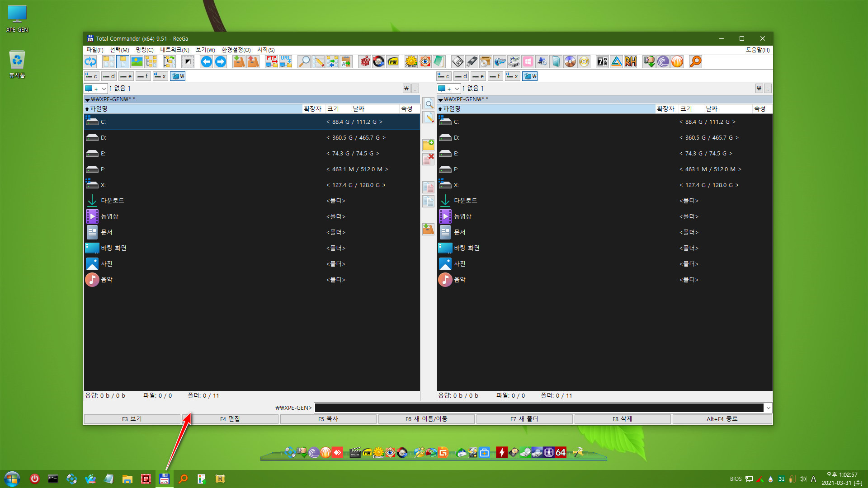Select the brief file list view toggle
Screen dimensions: 868x488
(108, 61)
